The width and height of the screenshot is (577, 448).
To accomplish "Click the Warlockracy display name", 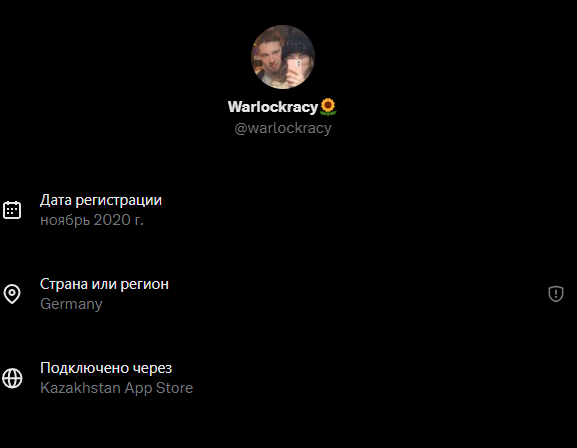I will (x=273, y=107).
